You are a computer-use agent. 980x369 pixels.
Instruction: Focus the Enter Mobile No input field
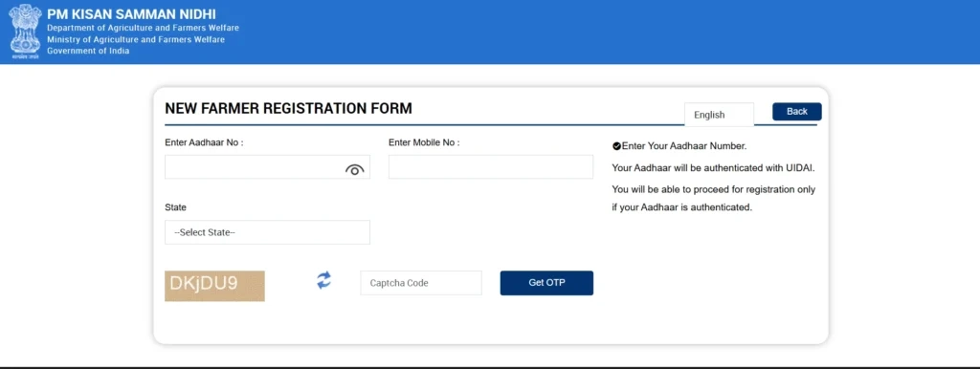[491, 166]
